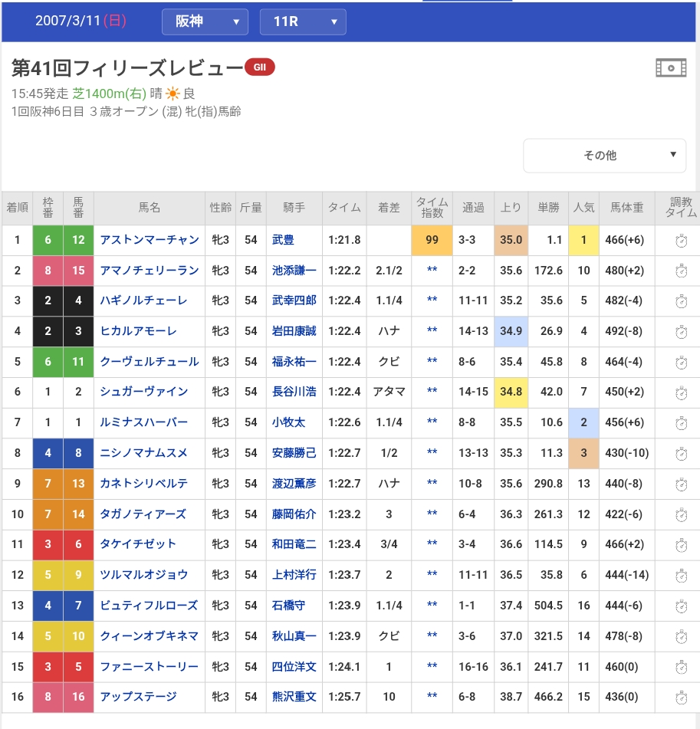Click stopwatch icon for ビュティフルローズ
The image size is (700, 729).
pos(681,606)
